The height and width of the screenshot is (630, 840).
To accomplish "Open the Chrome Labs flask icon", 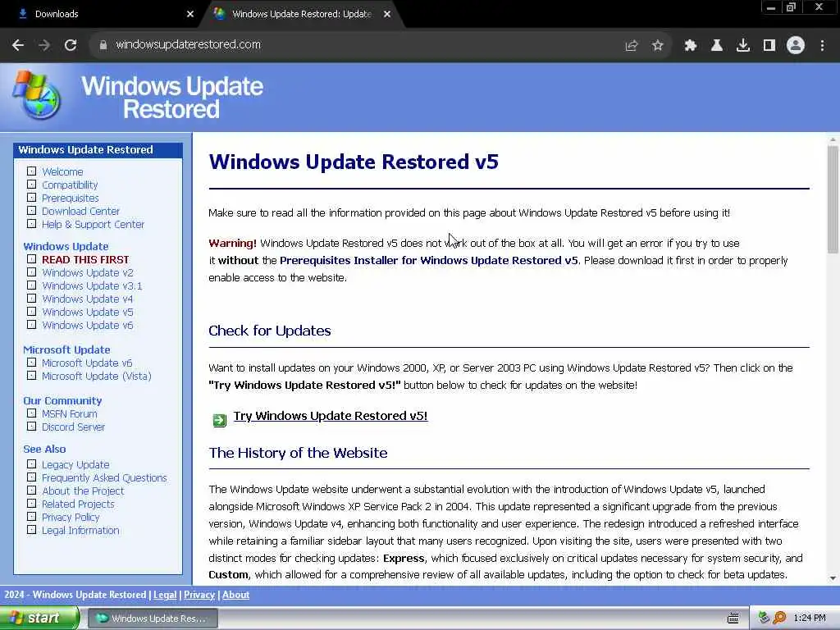I will click(x=717, y=46).
